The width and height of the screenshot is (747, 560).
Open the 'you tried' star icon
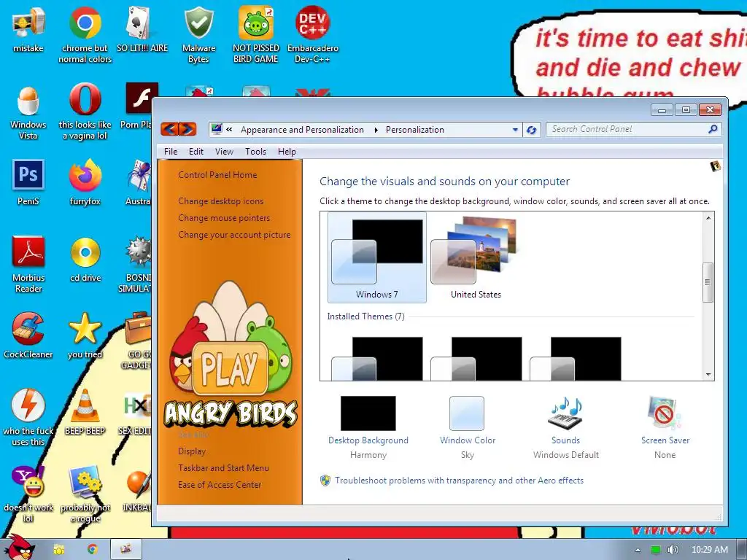point(85,335)
